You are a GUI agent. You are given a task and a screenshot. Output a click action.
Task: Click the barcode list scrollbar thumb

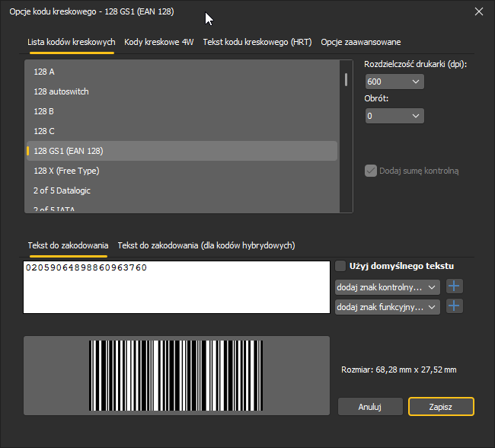(346, 79)
